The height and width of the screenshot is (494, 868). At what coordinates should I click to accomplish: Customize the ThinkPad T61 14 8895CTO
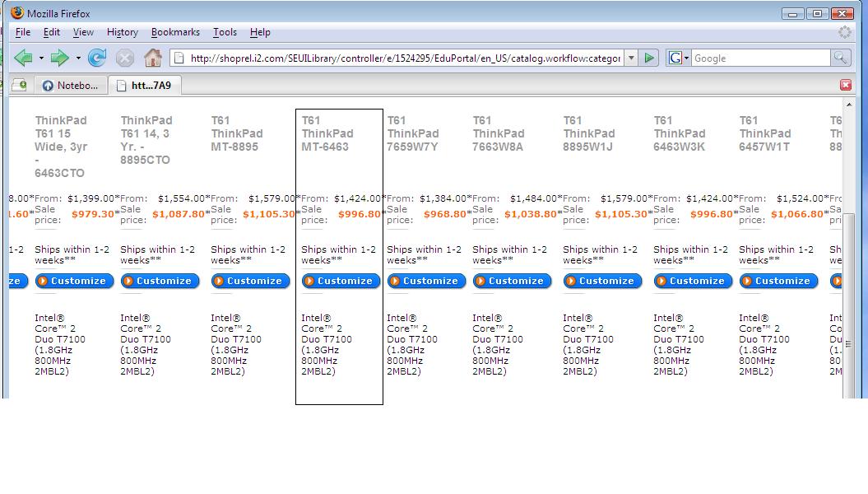[x=160, y=281]
